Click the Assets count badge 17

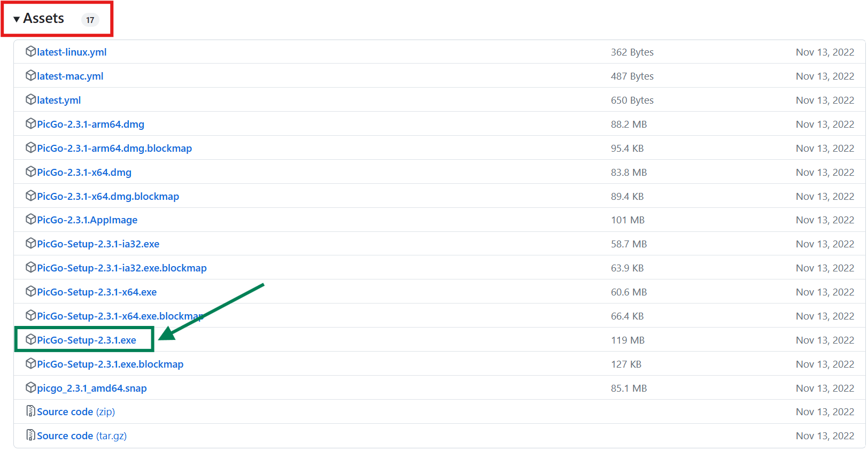90,20
